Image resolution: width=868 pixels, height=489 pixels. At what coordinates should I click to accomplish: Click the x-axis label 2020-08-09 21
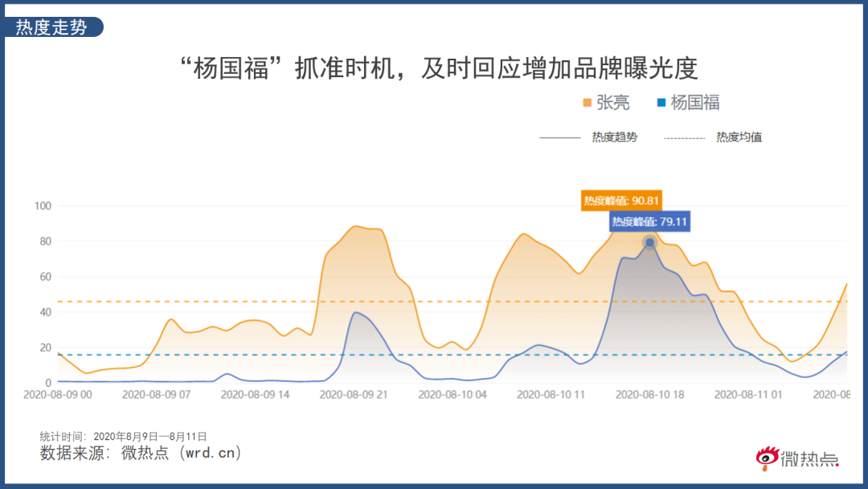pyautogui.click(x=353, y=395)
